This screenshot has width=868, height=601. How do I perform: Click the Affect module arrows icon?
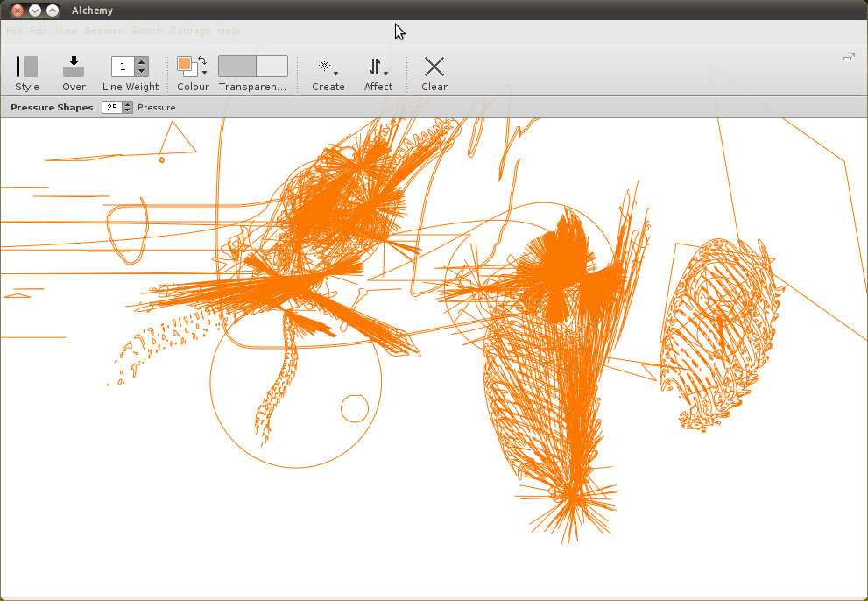pyautogui.click(x=375, y=65)
